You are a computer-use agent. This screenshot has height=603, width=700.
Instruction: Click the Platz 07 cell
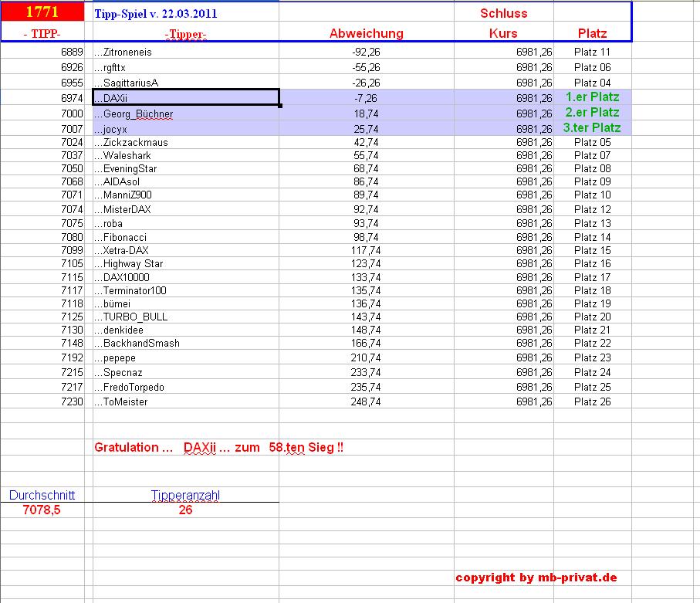593,155
